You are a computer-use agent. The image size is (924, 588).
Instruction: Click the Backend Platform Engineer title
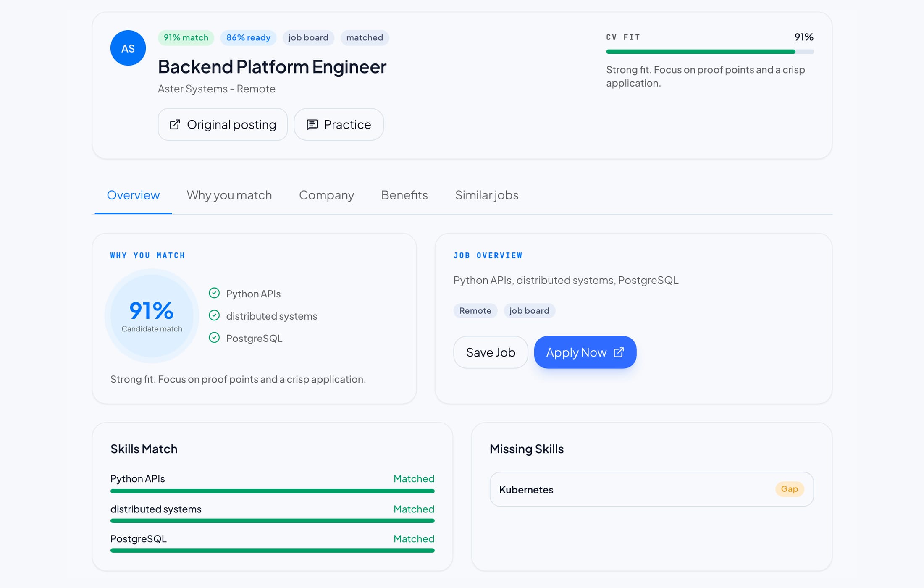(272, 67)
